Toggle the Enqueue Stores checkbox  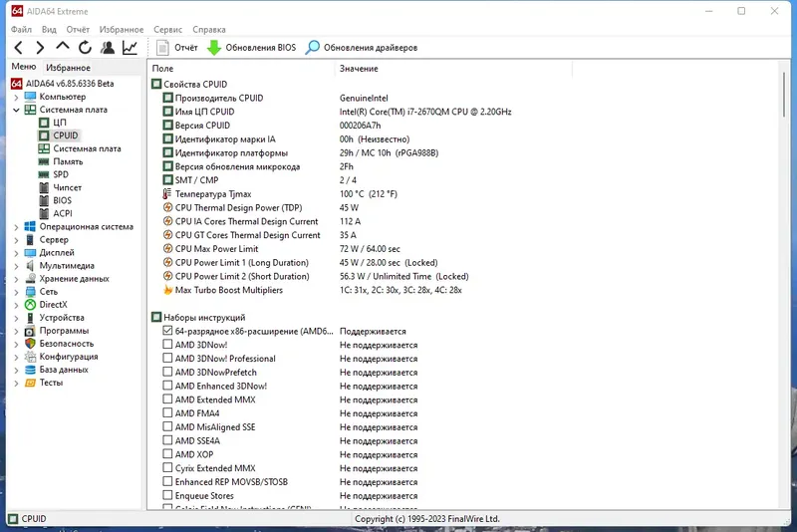[167, 495]
